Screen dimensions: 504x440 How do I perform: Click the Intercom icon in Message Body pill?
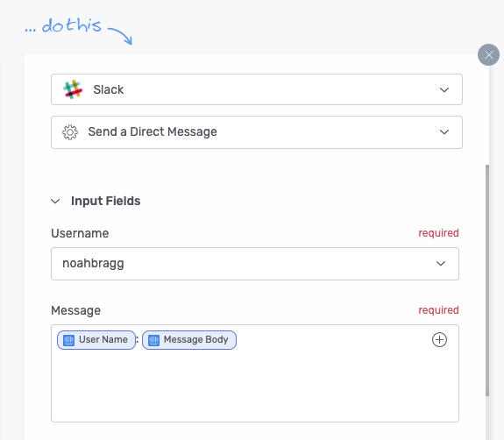click(x=153, y=340)
